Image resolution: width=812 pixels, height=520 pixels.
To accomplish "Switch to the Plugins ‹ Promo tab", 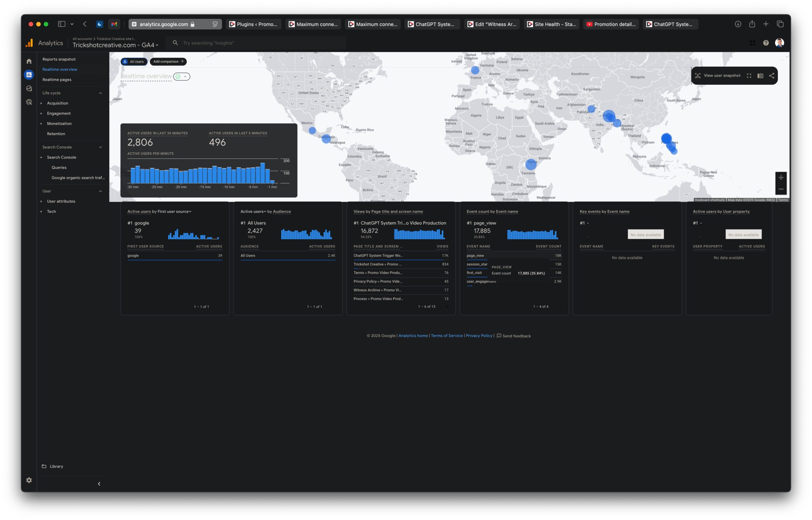I will pyautogui.click(x=253, y=24).
